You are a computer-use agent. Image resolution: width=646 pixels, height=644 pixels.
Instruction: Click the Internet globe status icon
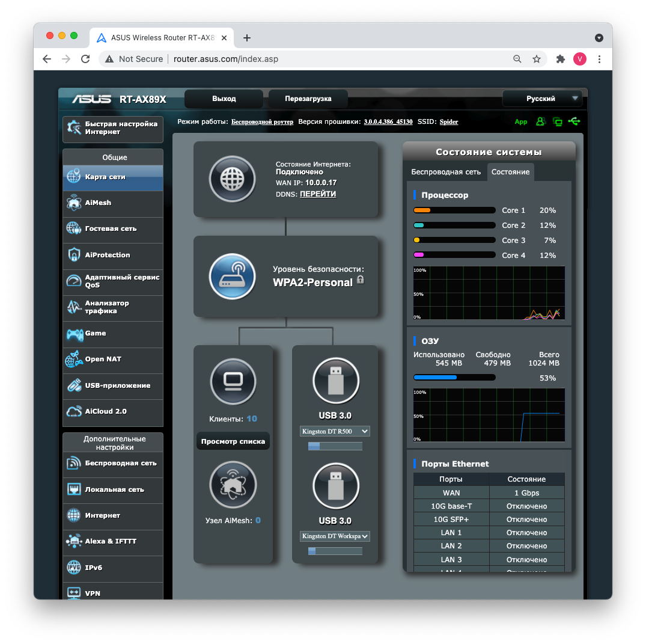point(233,179)
